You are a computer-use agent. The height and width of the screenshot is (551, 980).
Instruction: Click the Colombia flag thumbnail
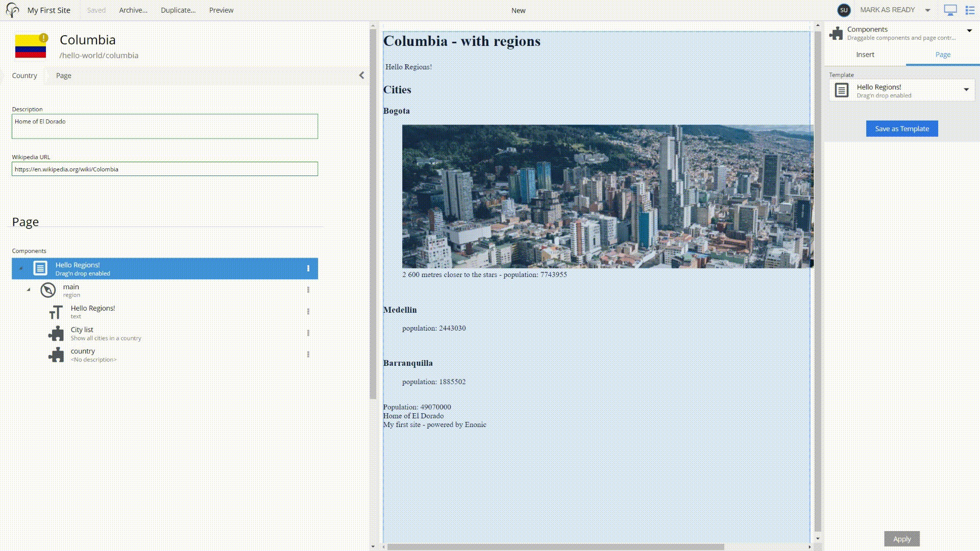click(x=30, y=45)
